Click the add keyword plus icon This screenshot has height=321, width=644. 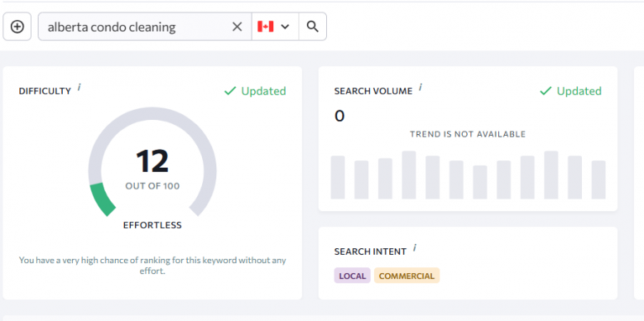pos(18,27)
